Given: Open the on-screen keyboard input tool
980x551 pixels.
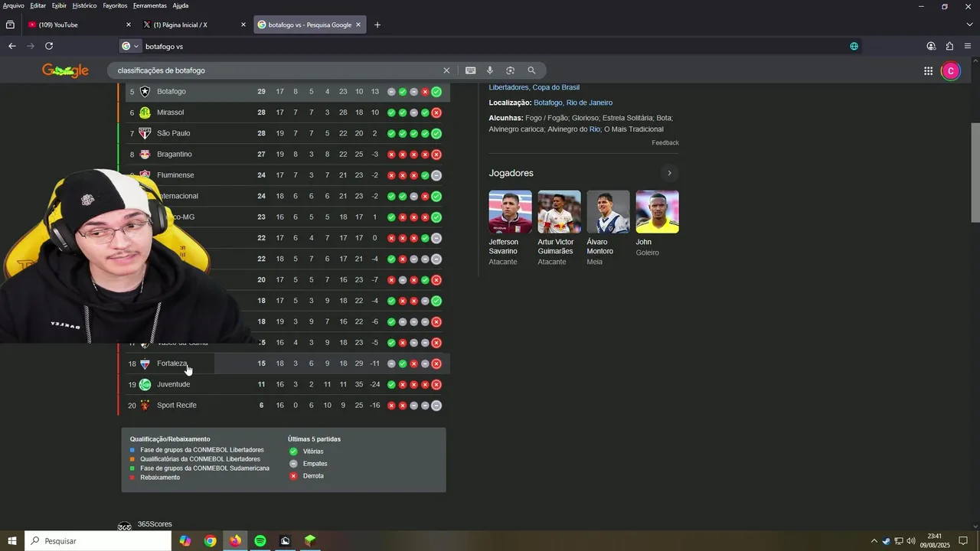Looking at the screenshot, I should click(471, 70).
